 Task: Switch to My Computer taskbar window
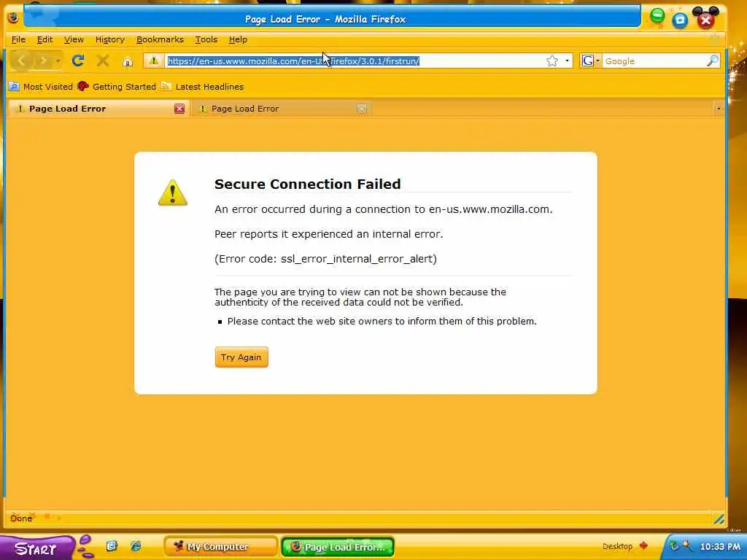(x=220, y=547)
